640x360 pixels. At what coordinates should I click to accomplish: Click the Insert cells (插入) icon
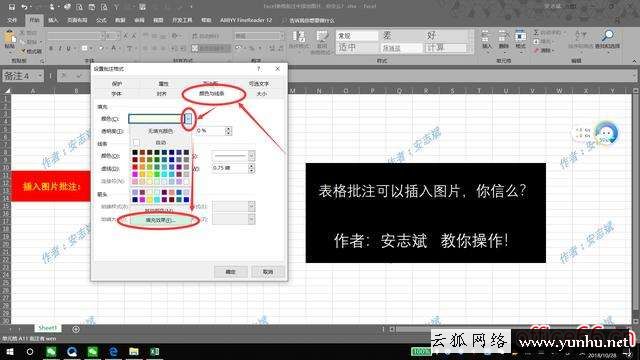point(487,40)
